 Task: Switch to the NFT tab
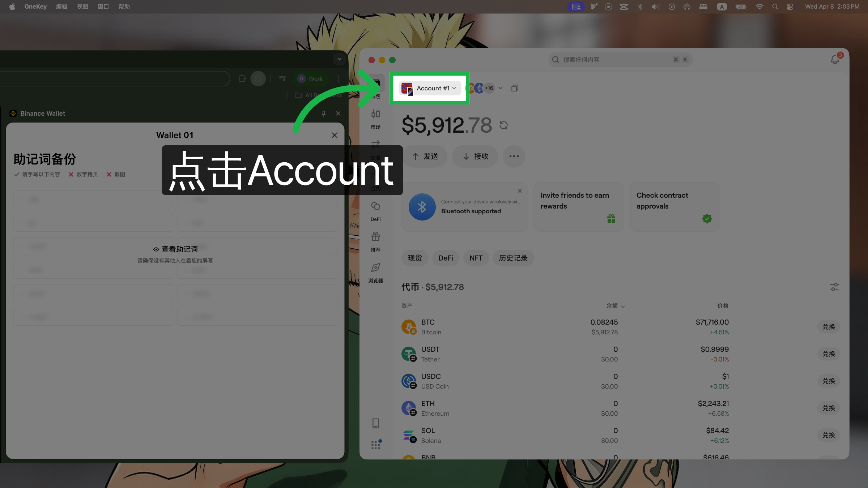point(476,258)
